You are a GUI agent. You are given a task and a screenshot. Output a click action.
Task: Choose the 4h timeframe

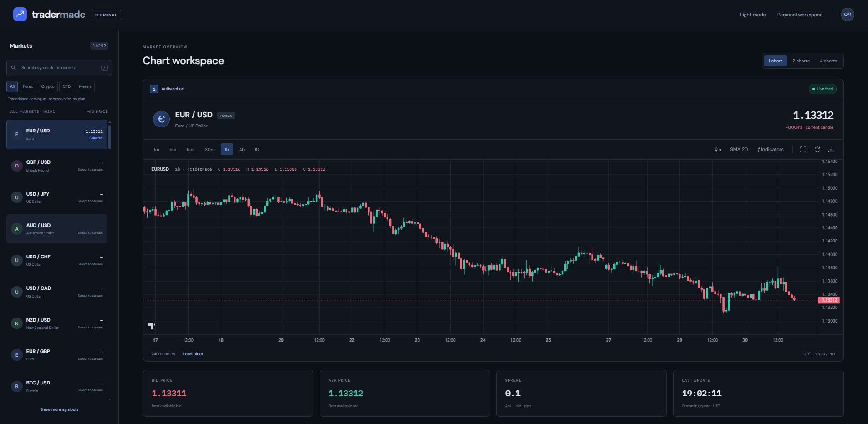(x=242, y=150)
